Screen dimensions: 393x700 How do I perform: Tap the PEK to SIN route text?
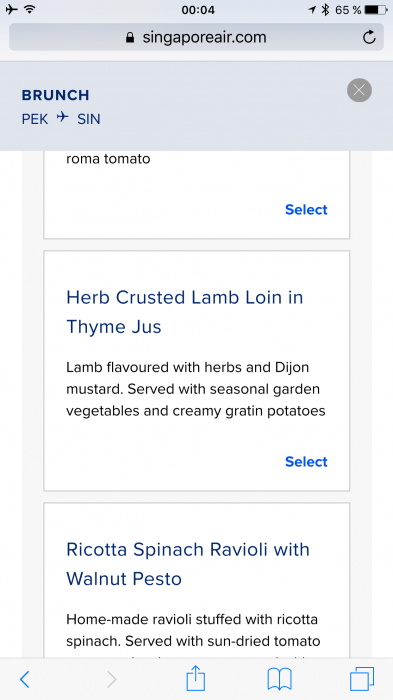(x=61, y=119)
